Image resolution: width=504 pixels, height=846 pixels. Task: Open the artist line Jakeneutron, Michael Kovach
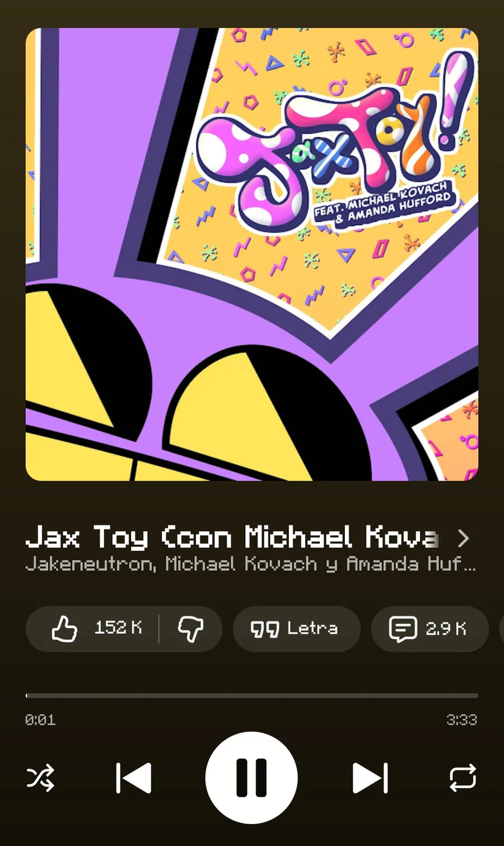(251, 564)
